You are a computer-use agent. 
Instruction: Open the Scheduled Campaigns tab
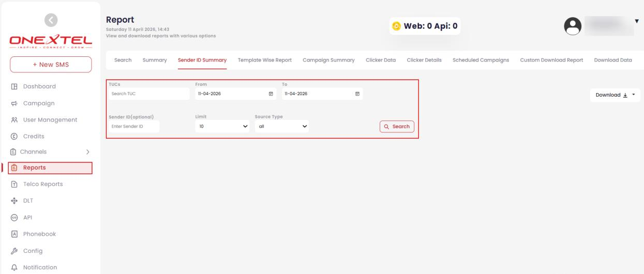481,60
